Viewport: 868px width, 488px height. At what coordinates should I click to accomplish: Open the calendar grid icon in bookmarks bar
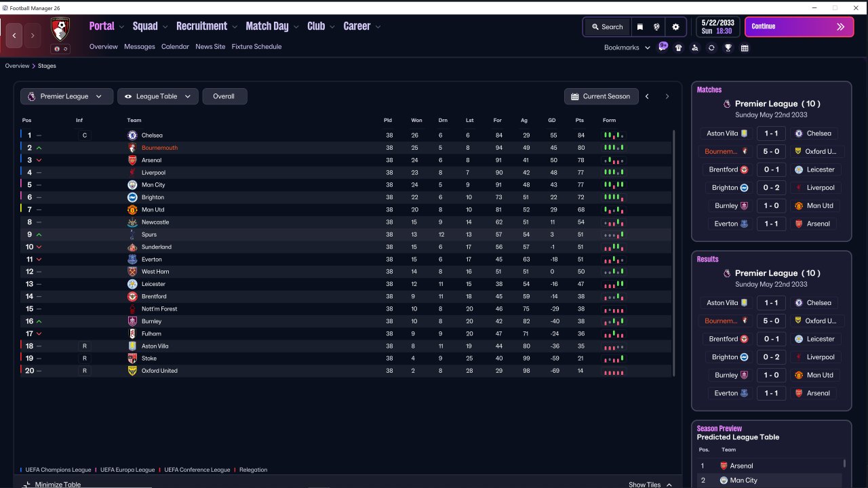click(x=745, y=48)
